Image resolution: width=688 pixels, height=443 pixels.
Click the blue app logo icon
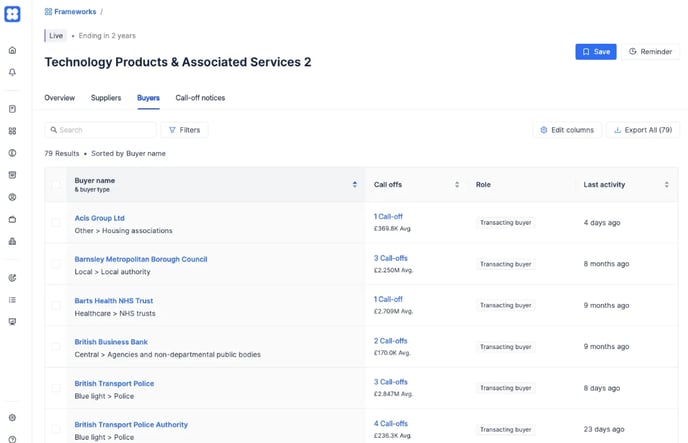12,14
